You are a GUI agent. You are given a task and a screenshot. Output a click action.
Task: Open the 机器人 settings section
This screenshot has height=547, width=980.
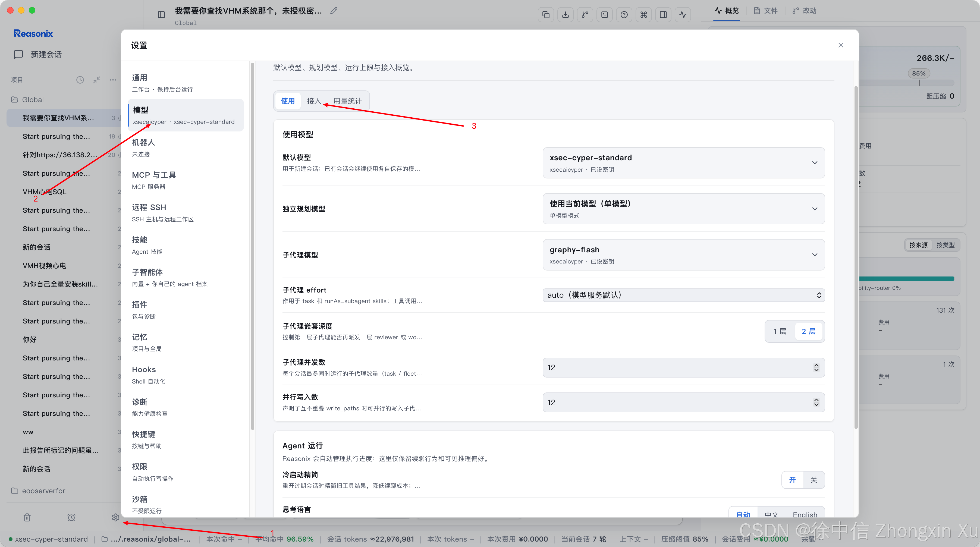[186, 148]
